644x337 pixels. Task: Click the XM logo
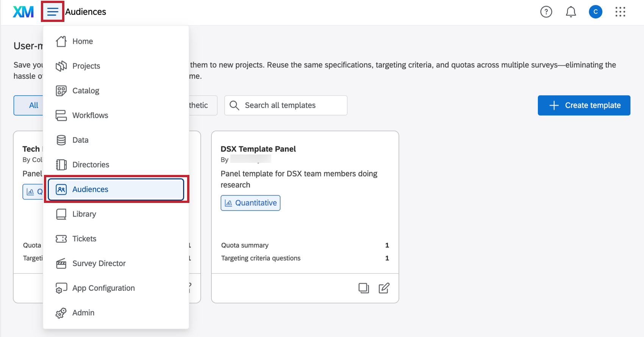23,12
